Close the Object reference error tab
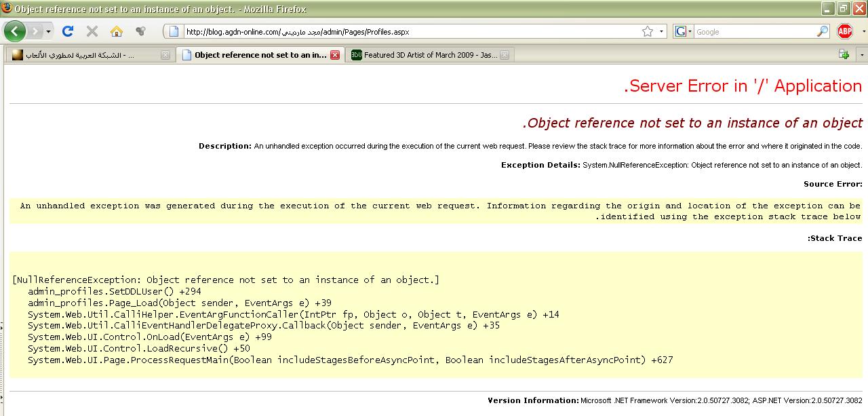This screenshot has width=868, height=416. 335,55
